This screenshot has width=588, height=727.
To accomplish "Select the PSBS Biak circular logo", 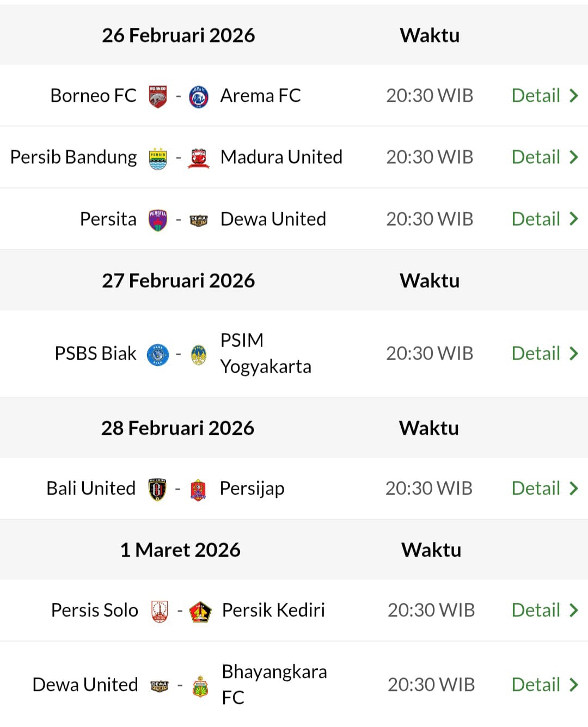I will pyautogui.click(x=157, y=353).
